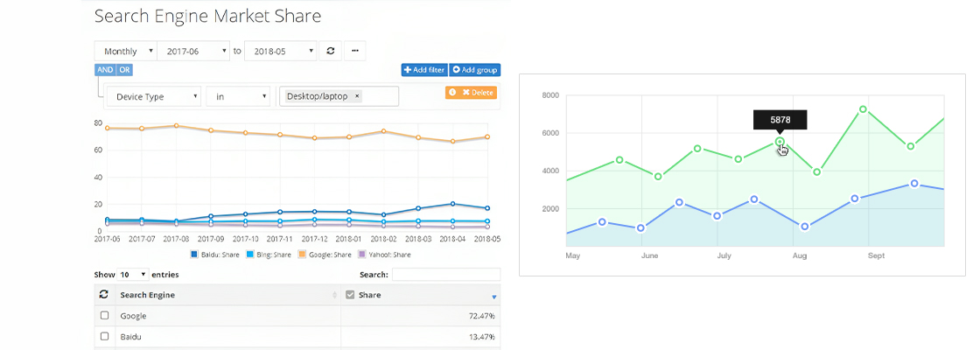Remove the Desktop/laptop tag with its x
The width and height of the screenshot is (980, 350).
coord(357,96)
